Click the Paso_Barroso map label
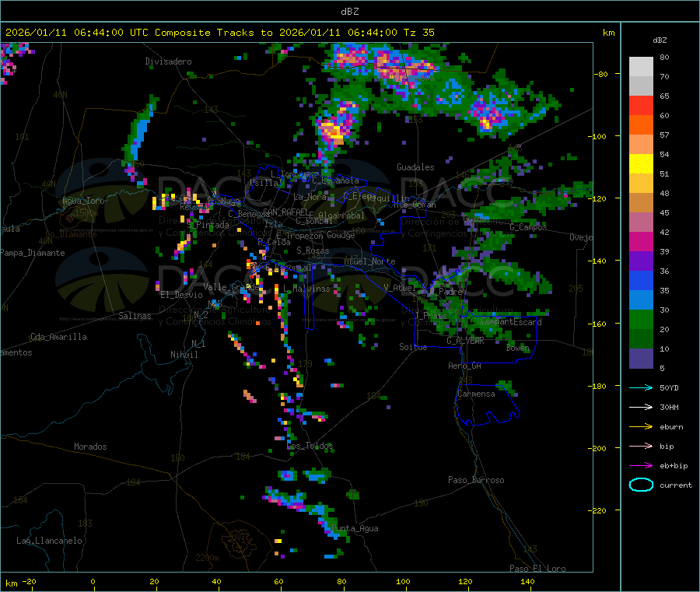Image resolution: width=700 pixels, height=592 pixels. pos(476,481)
